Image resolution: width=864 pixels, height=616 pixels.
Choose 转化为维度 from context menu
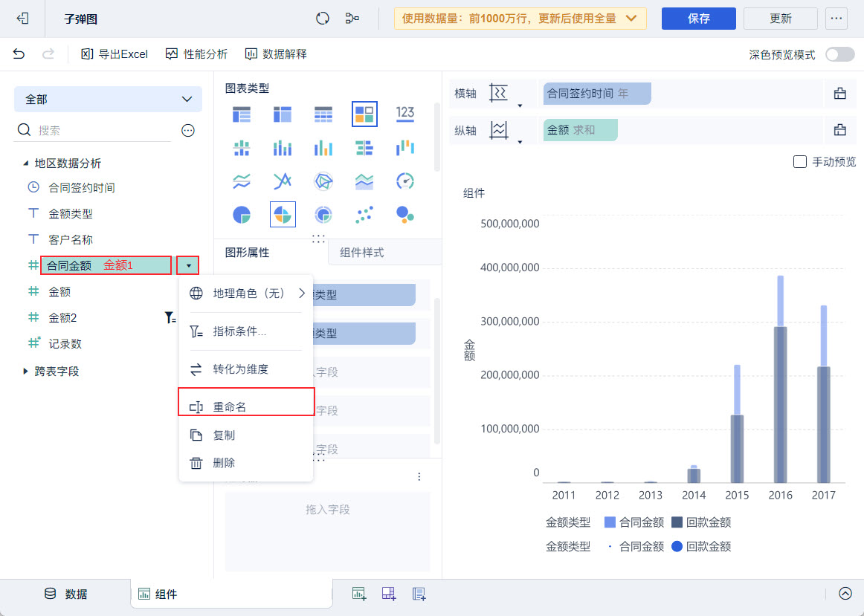point(246,369)
